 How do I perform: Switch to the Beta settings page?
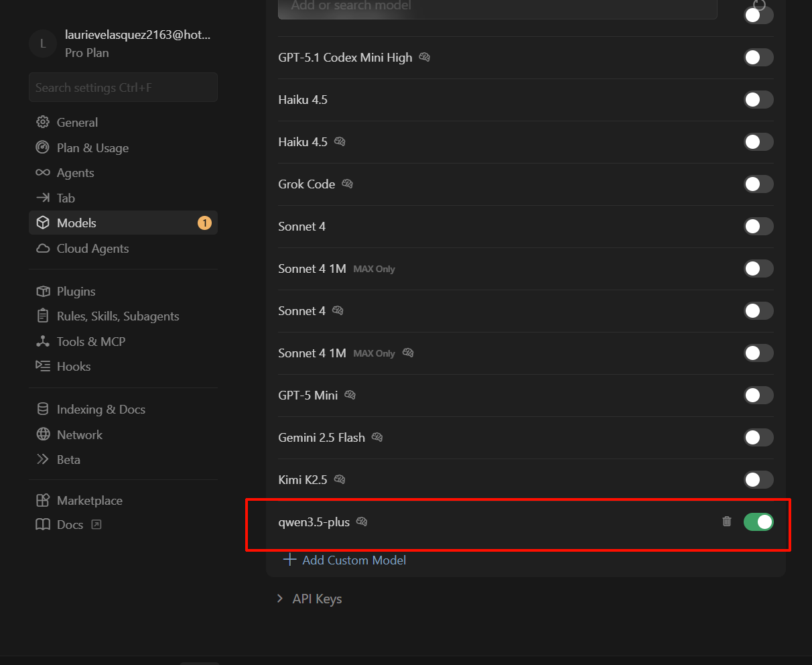tap(68, 459)
